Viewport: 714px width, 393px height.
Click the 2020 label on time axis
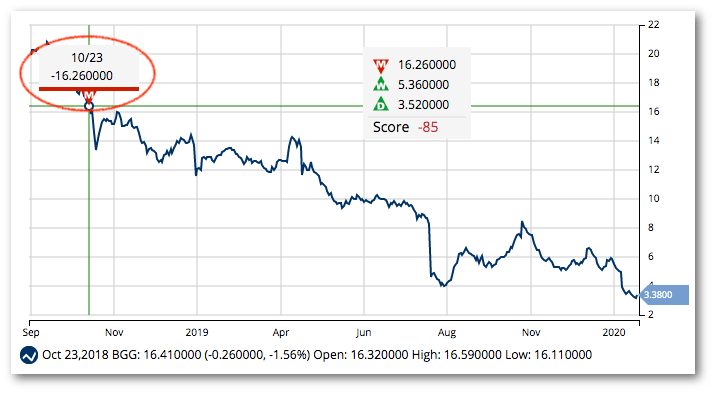[614, 332]
